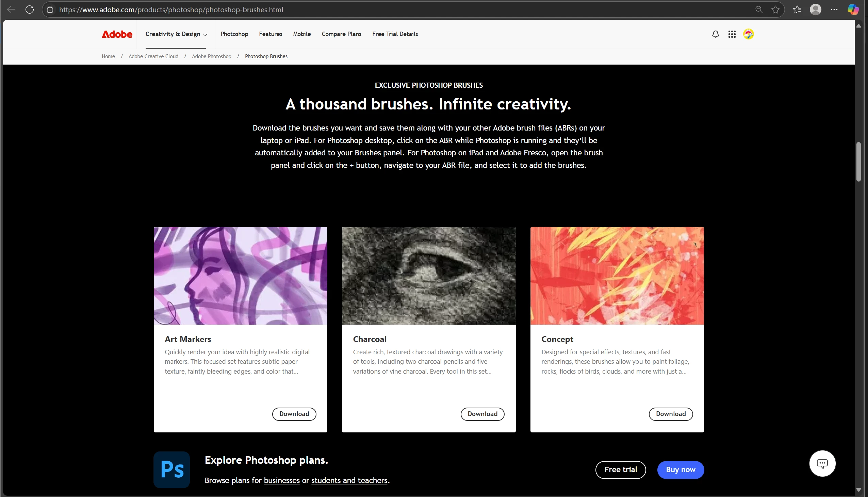This screenshot has height=497, width=868.
Task: Open the Adobe apps grid icon
Action: tap(732, 34)
